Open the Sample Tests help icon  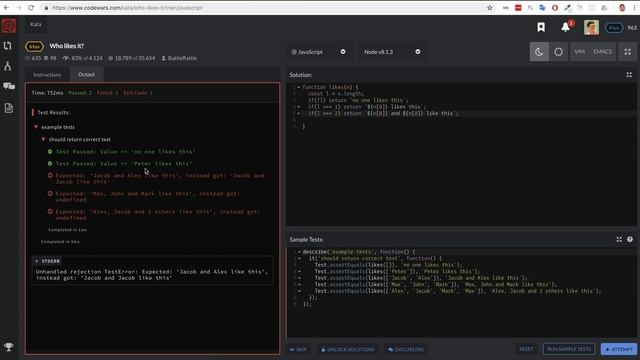630,240
